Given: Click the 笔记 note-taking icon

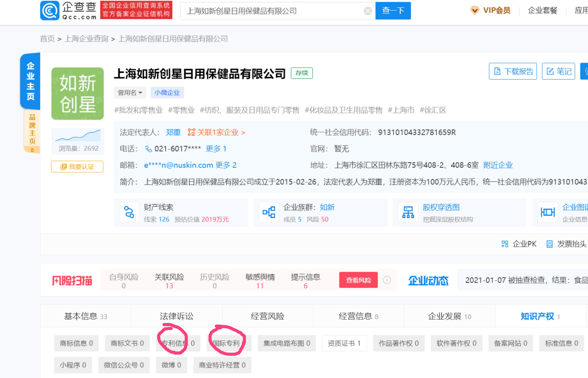Looking at the screenshot, I should pyautogui.click(x=549, y=71).
